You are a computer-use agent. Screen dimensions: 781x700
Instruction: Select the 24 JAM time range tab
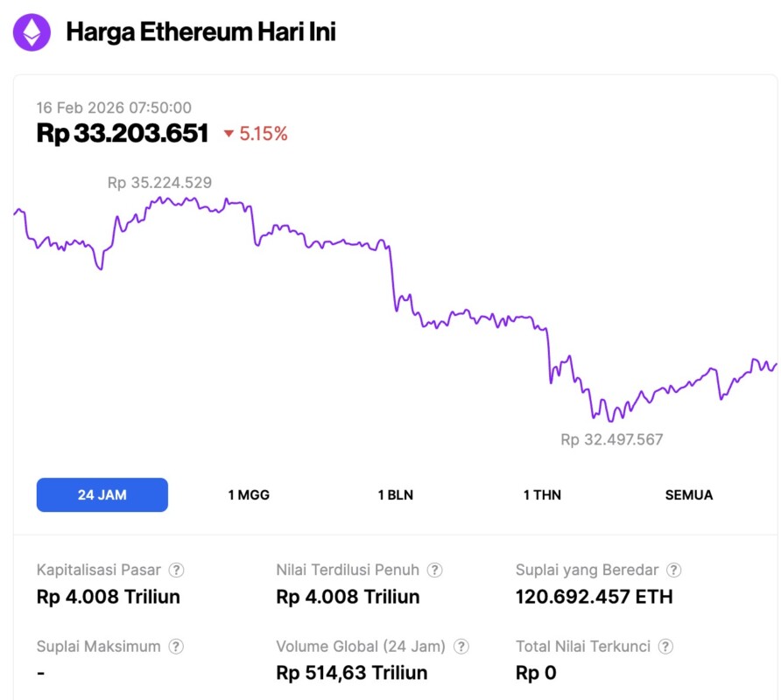[x=102, y=494]
